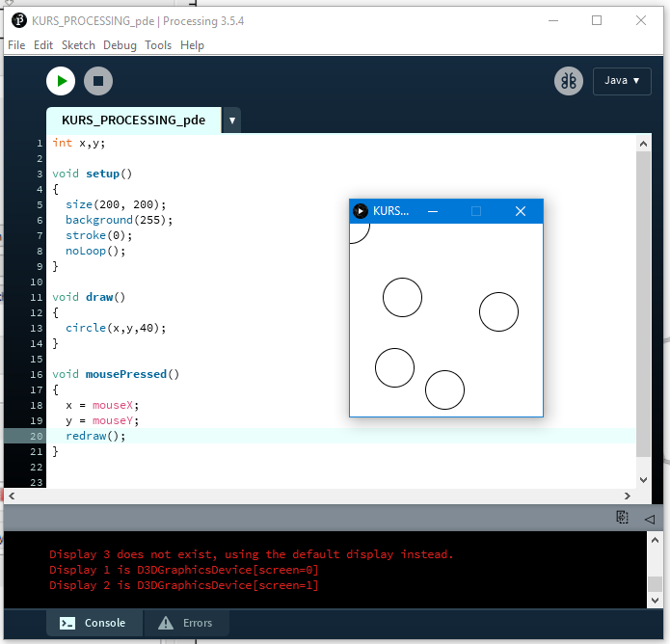Screen dimensions: 670x644
Task: Run the sketch with the play button
Action: (61, 81)
